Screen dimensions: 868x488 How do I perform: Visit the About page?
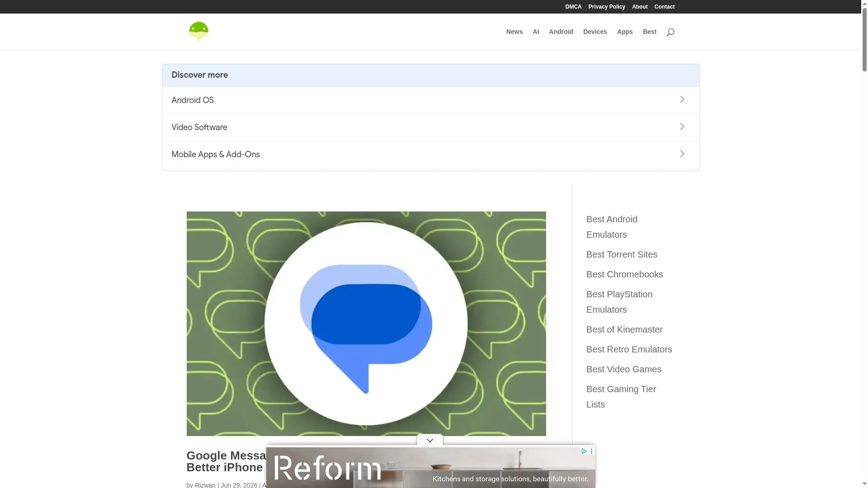[640, 7]
